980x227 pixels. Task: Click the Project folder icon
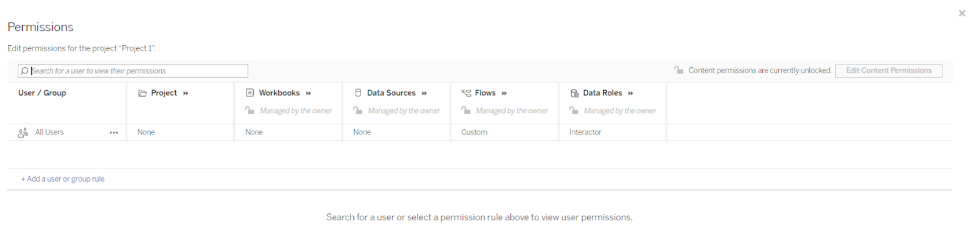pos(142,93)
